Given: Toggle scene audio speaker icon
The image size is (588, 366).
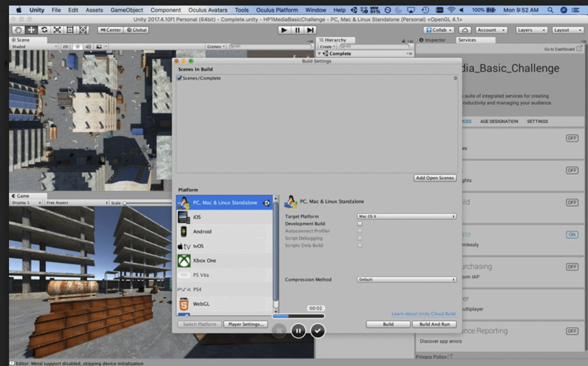Looking at the screenshot, I should point(88,47).
